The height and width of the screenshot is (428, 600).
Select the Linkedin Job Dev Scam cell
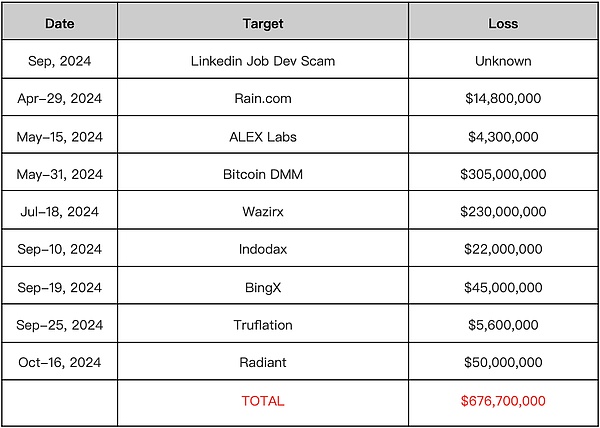[262, 60]
